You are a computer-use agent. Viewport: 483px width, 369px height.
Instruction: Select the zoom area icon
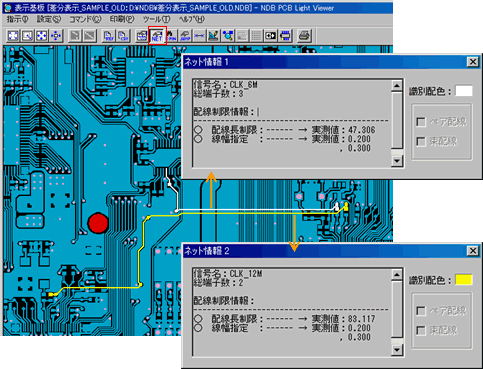tap(27, 35)
